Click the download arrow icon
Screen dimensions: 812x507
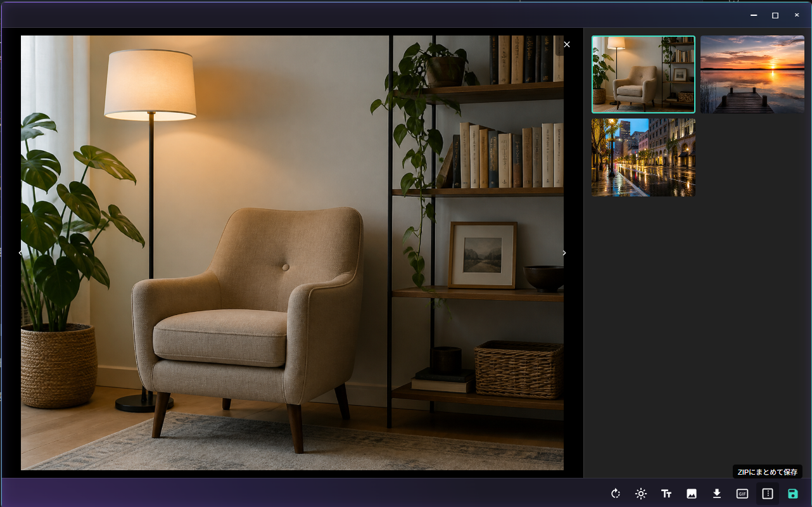(717, 494)
